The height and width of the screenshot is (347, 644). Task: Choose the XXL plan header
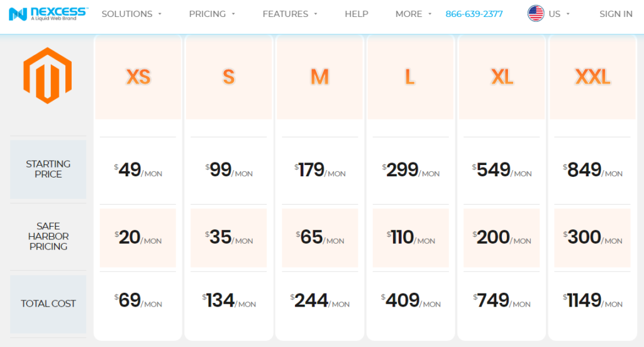click(592, 77)
